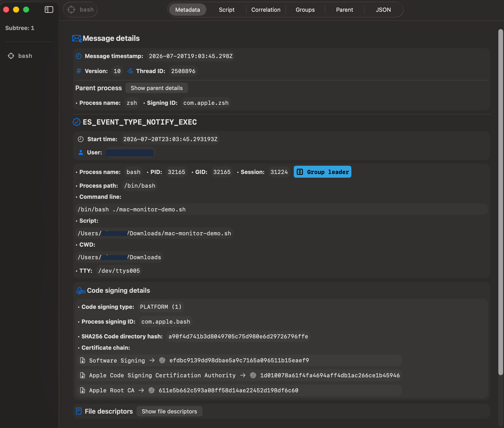This screenshot has width=504, height=428.
Task: Click the sidebar bash crosshair icon
Action: click(11, 56)
